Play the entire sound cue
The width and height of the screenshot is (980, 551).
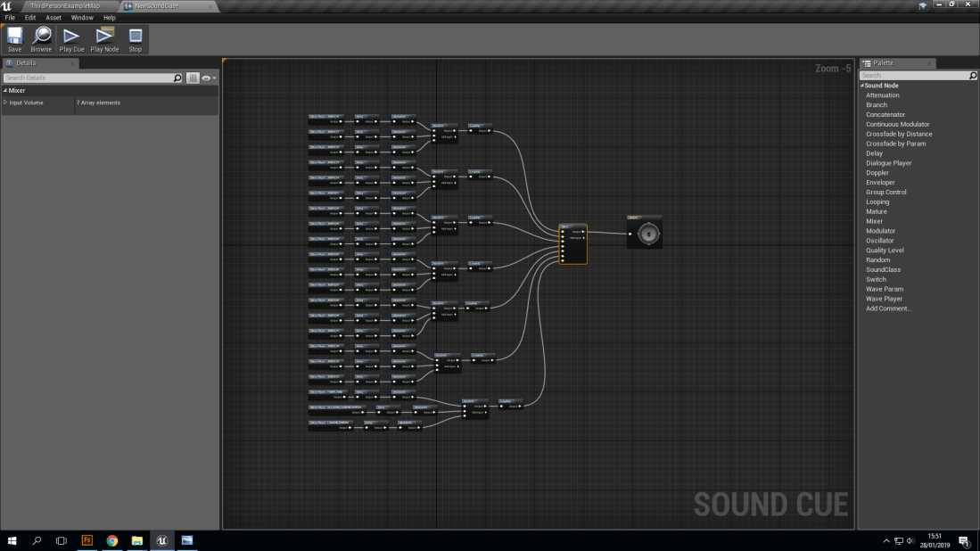pos(71,37)
